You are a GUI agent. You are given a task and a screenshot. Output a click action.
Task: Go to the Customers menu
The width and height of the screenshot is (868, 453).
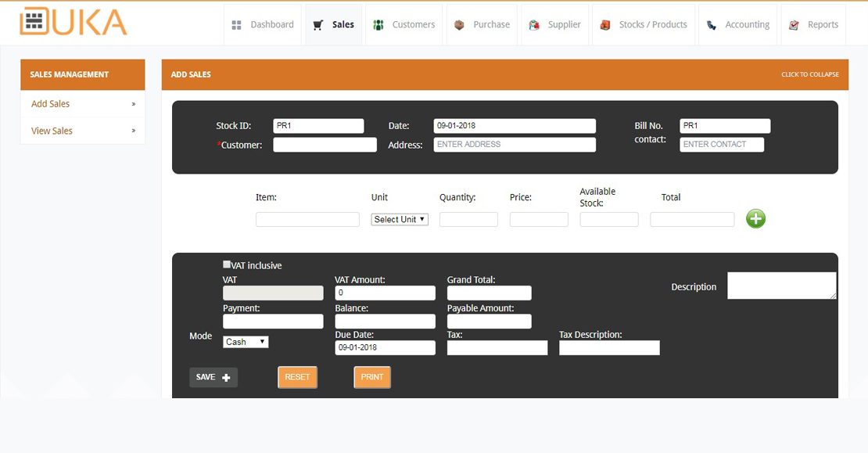[x=404, y=25]
